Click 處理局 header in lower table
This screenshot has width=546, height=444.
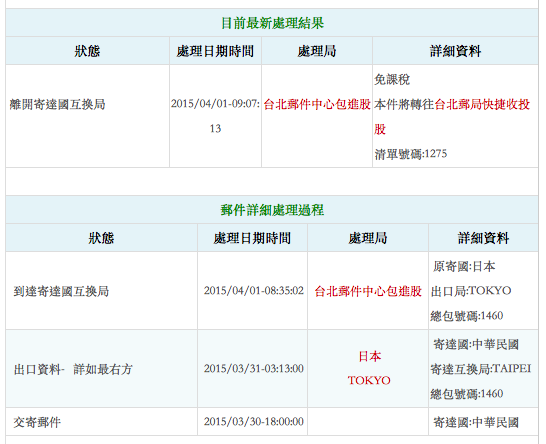tap(368, 238)
